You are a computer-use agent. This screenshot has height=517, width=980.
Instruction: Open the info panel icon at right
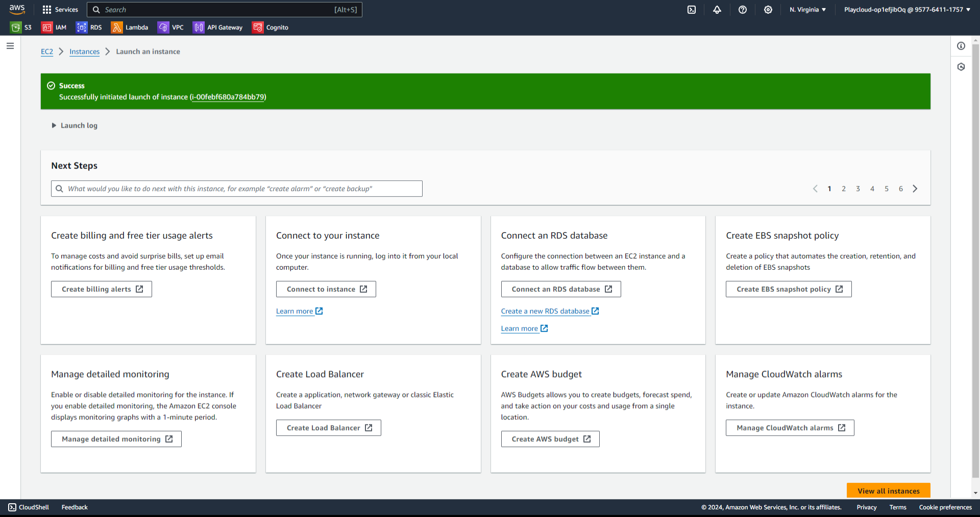(x=961, y=46)
